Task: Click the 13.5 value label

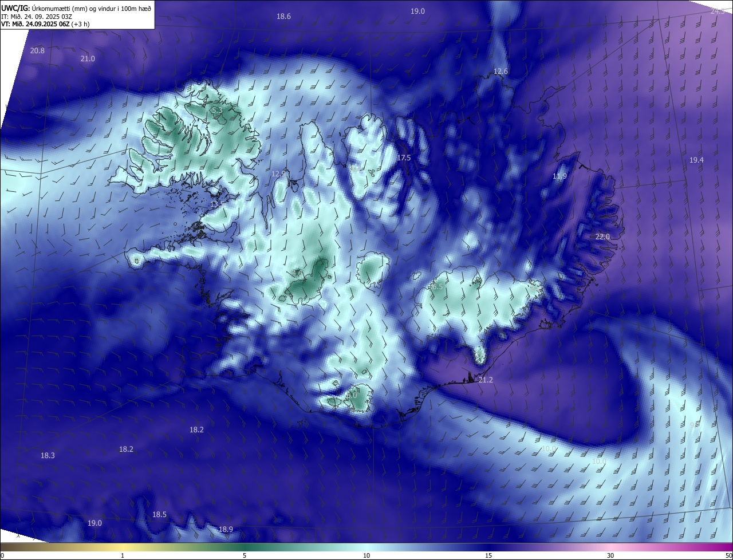Action: point(217,204)
